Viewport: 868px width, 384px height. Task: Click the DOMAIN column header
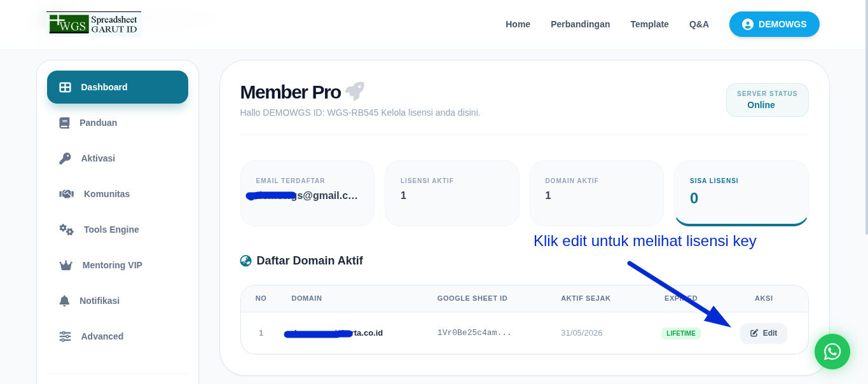[x=307, y=298]
